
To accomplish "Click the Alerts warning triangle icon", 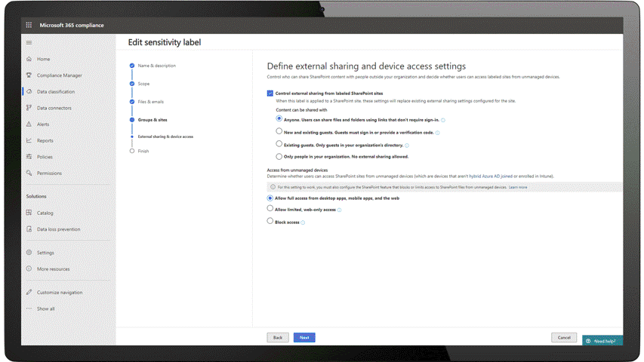I will tap(29, 124).
